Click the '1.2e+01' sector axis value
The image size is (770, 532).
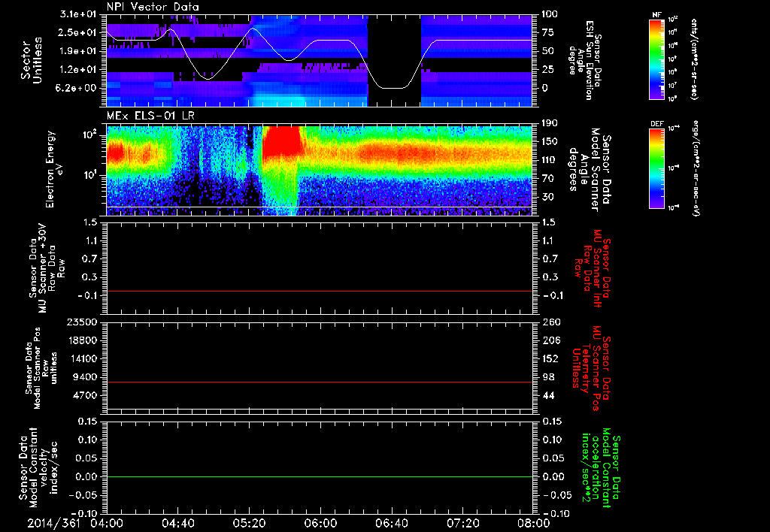click(78, 70)
